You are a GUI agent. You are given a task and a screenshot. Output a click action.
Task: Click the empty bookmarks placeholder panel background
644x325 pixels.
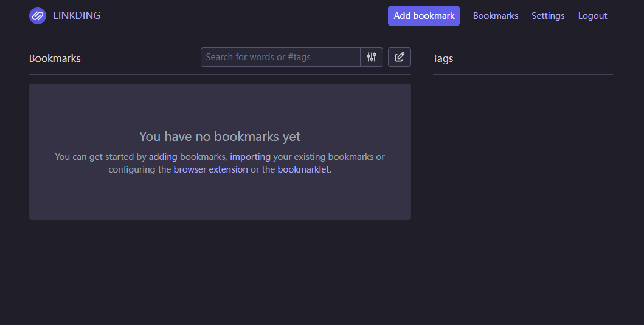tap(220, 197)
